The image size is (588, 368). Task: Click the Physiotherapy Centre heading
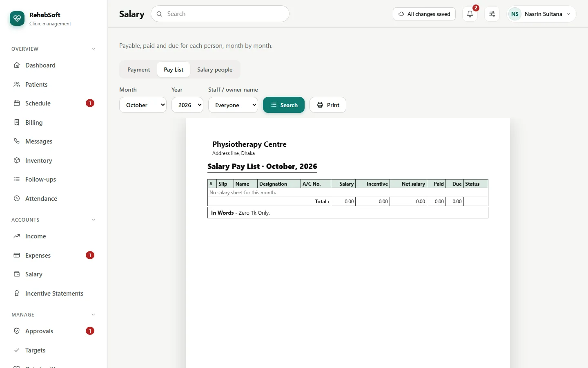click(249, 144)
